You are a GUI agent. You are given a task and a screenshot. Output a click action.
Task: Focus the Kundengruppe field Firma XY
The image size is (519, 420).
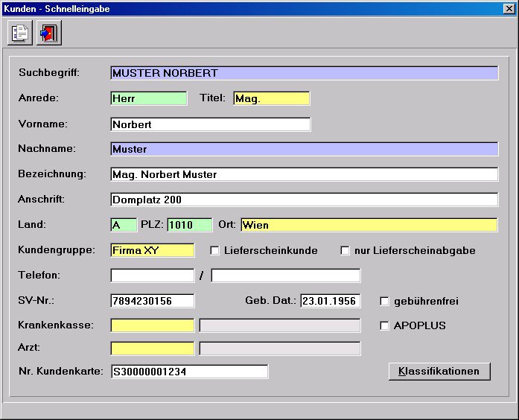(152, 250)
